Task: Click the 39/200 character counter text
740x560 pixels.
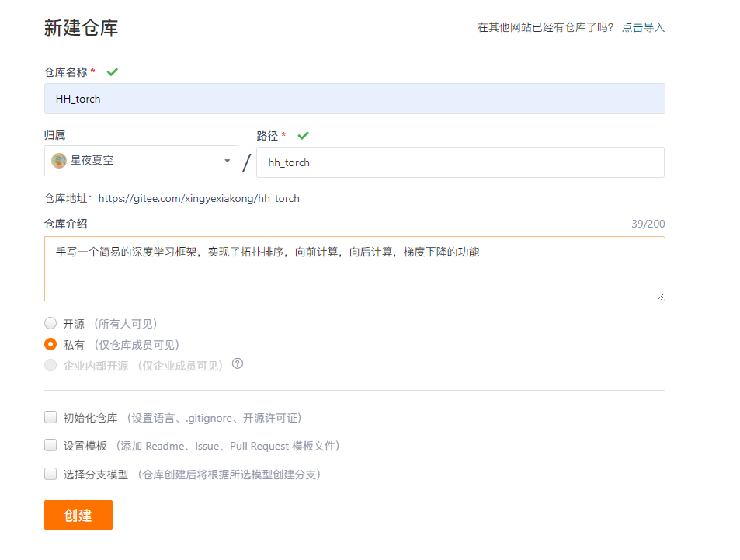Action: 648,224
